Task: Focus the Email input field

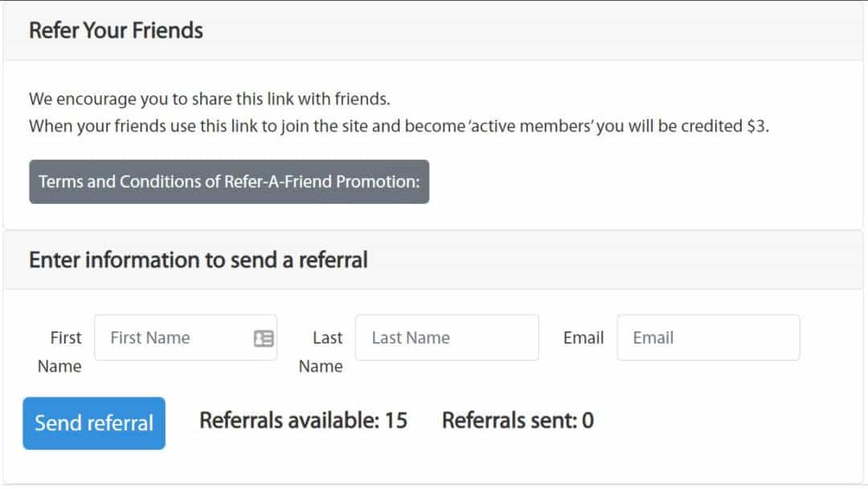Action: (709, 337)
